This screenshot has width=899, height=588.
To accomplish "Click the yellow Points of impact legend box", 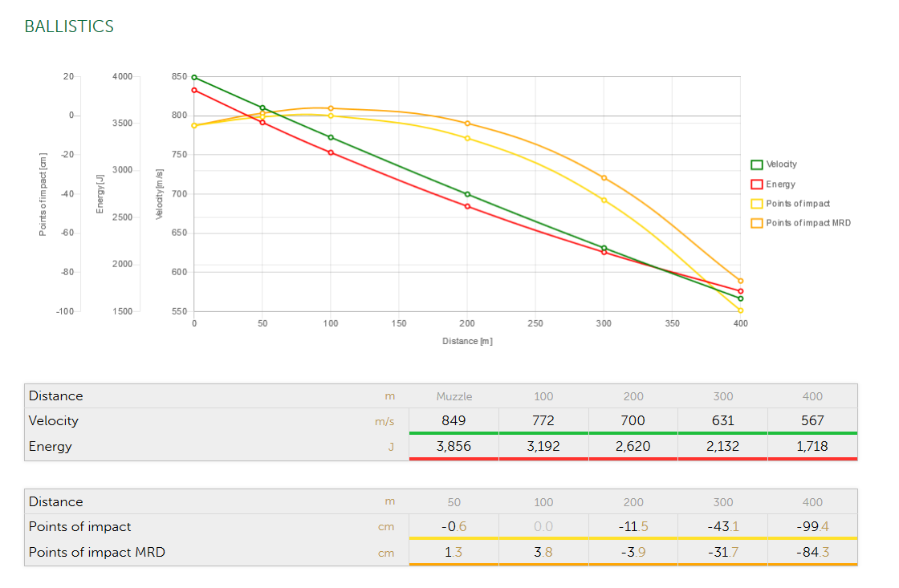I will [x=756, y=204].
